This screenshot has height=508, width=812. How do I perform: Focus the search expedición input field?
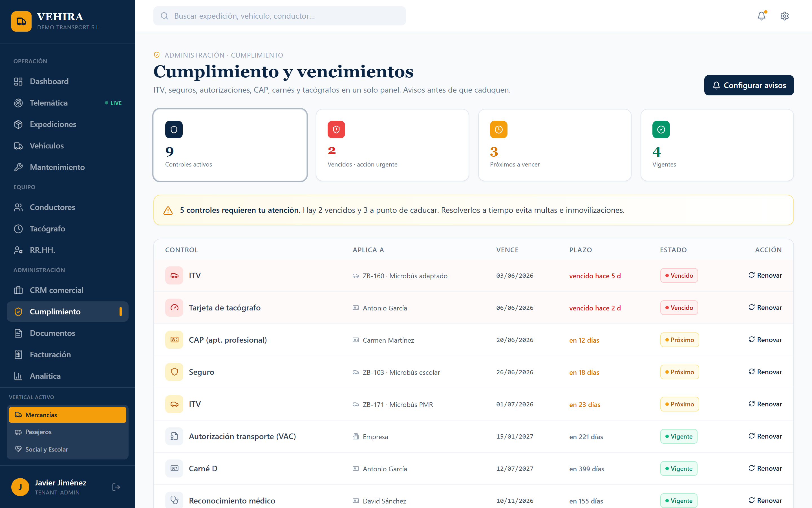(279, 16)
